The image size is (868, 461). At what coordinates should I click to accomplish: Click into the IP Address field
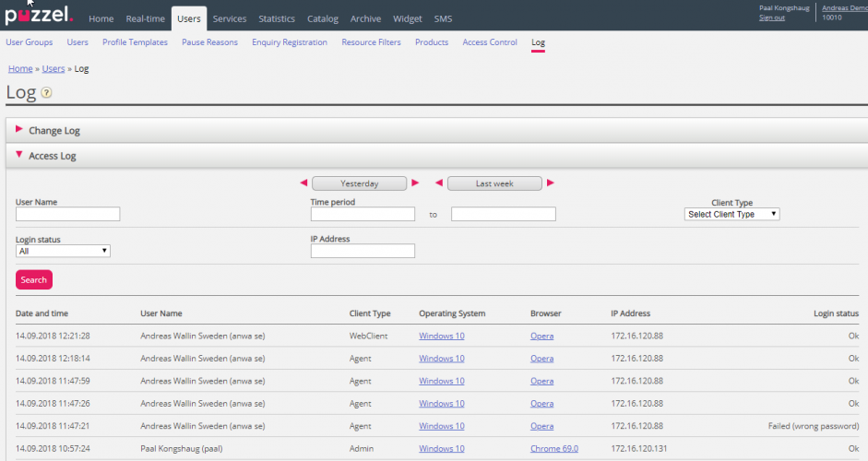363,251
